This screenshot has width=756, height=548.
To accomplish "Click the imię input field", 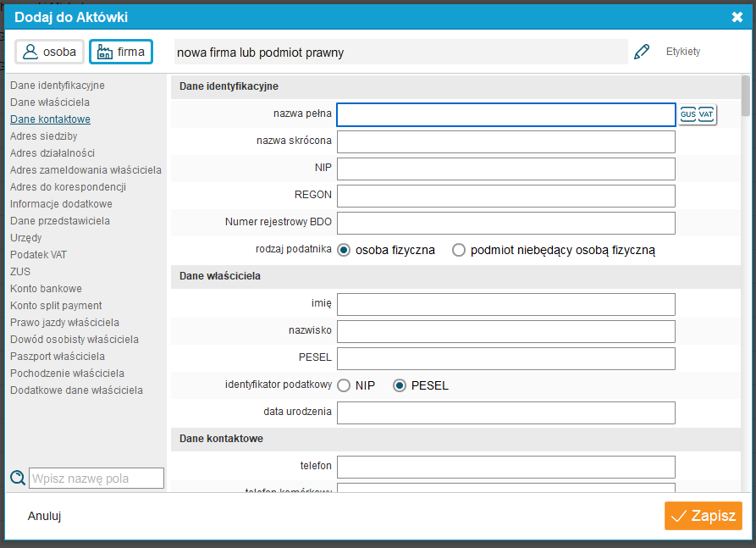I will coord(505,304).
